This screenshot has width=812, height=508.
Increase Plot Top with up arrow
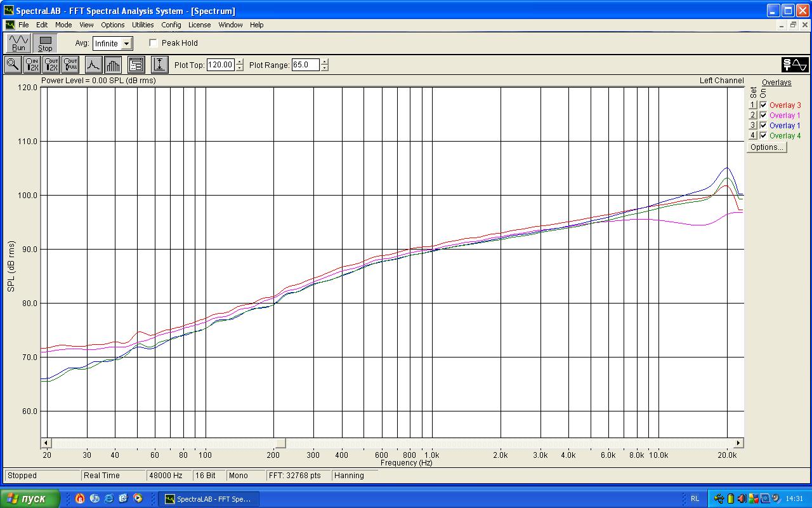(239, 62)
